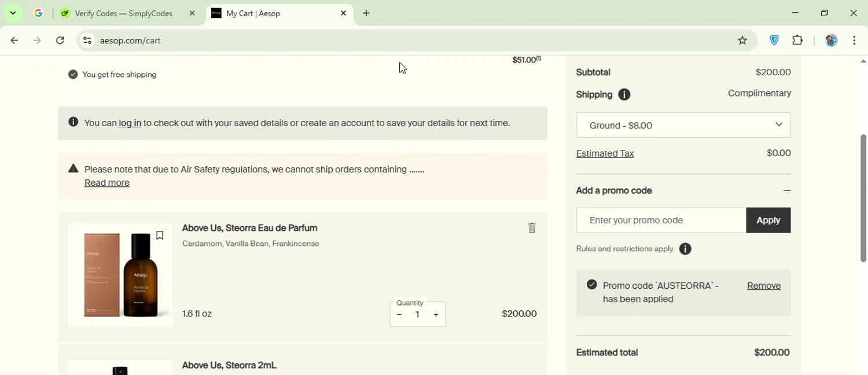View site information icon in address bar
The image size is (868, 375).
(x=87, y=41)
